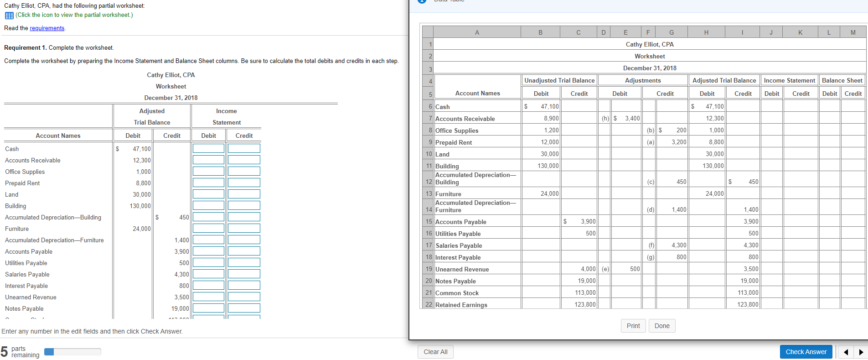Select Salaries Payable Income Statement credit field
The height and width of the screenshot is (360, 868).
pyautogui.click(x=244, y=274)
